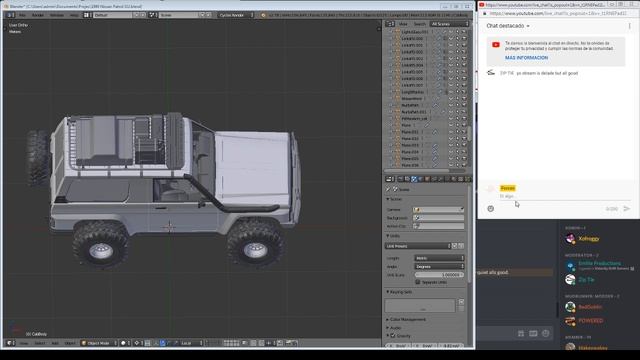This screenshot has height=360, width=640.
Task: Open Blender File menu
Action: coord(22,15)
